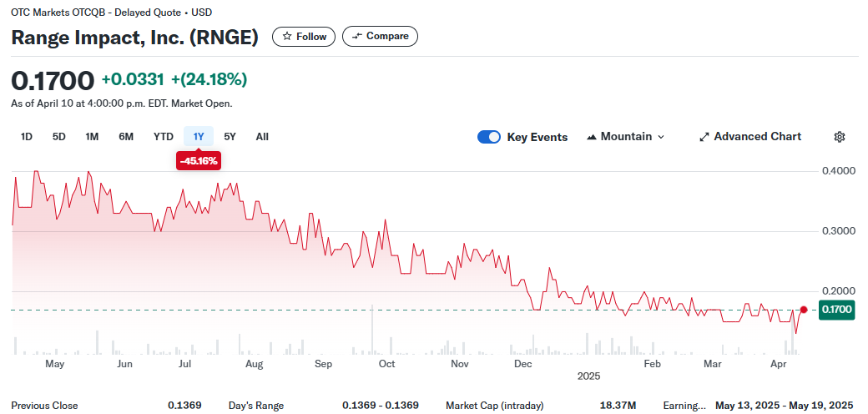
Task: Click the Previous Close value 0.1369
Action: click(185, 406)
